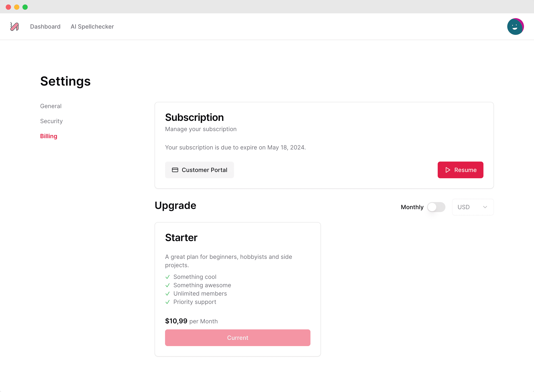Click the checkmark beside Priority support
This screenshot has width=534, height=392.
coord(168,302)
